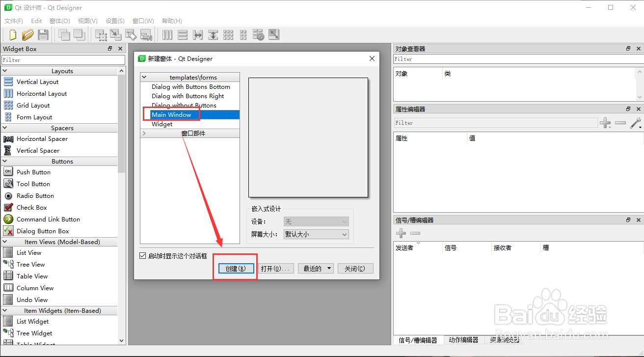
Task: Select the Edit Buddies mode icon
Action: click(x=131, y=35)
